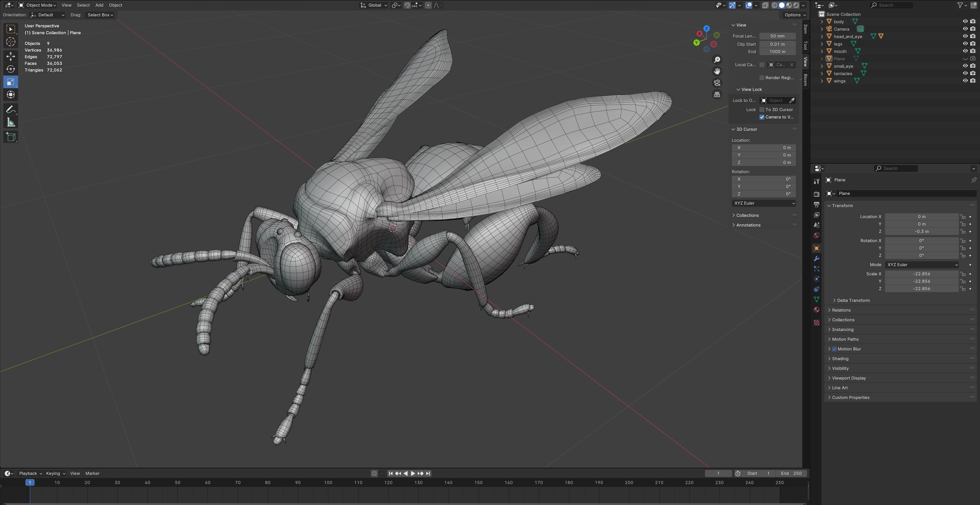980x505 pixels.
Task: Open the Material properties tab
Action: [816, 310]
